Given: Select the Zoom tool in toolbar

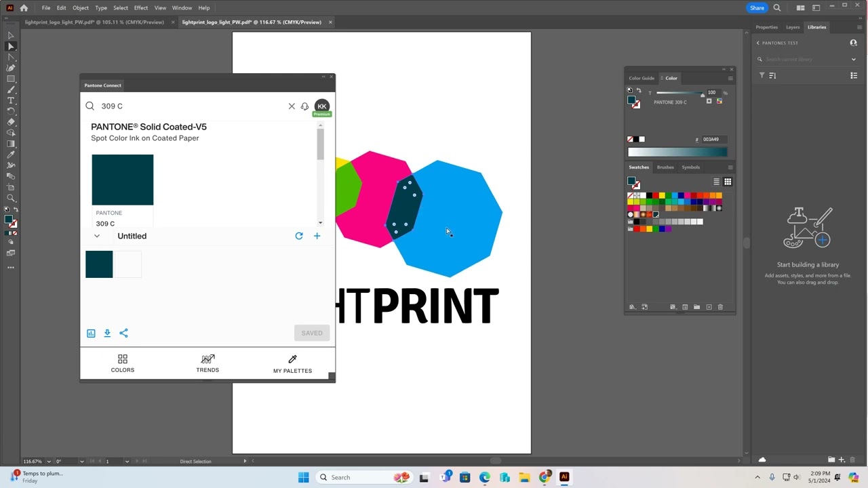Looking at the screenshot, I should 11,198.
